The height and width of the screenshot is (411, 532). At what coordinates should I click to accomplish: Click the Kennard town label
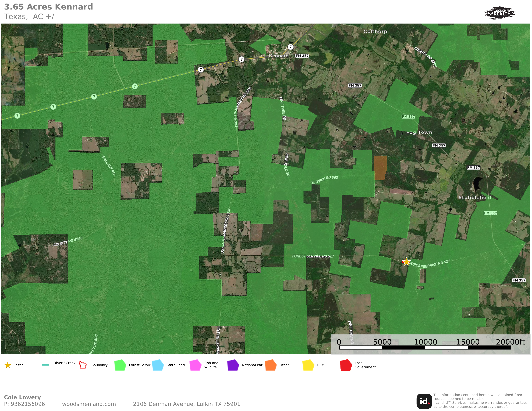click(279, 56)
